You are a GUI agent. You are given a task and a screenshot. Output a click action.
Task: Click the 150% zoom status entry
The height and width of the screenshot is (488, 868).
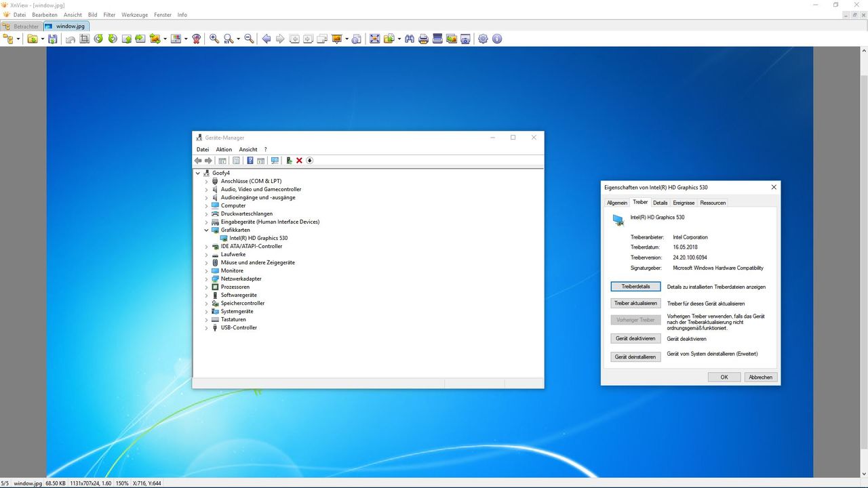click(123, 483)
